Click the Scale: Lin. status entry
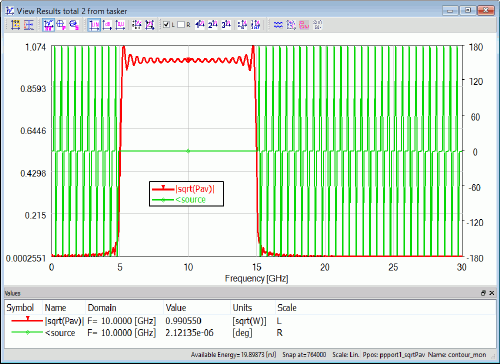The height and width of the screenshot is (364, 500). 345,355
